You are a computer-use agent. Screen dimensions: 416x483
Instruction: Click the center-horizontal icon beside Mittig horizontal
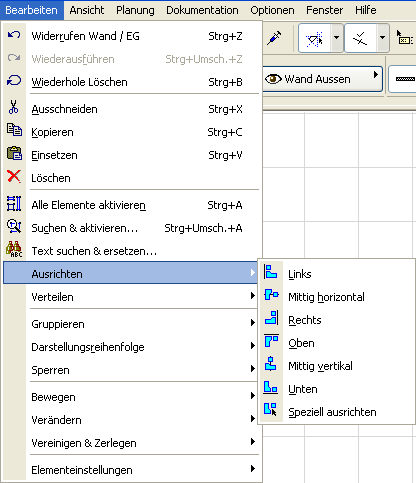271,295
